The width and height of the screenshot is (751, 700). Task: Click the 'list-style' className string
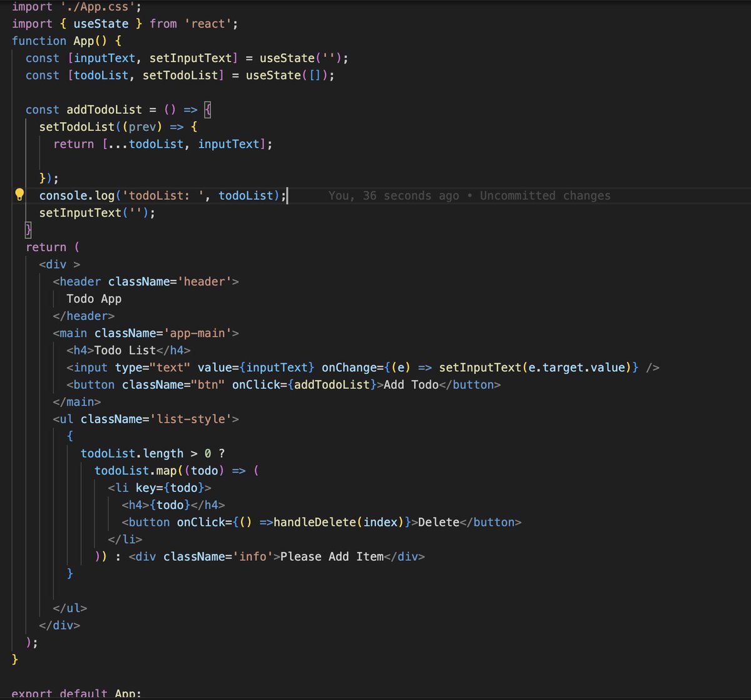pyautogui.click(x=190, y=419)
